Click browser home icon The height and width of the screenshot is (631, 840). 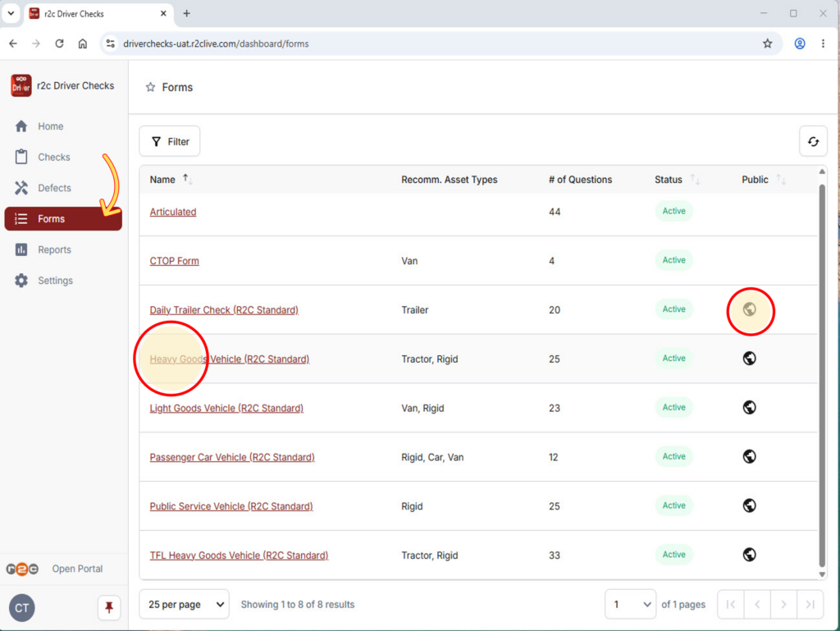pyautogui.click(x=83, y=44)
